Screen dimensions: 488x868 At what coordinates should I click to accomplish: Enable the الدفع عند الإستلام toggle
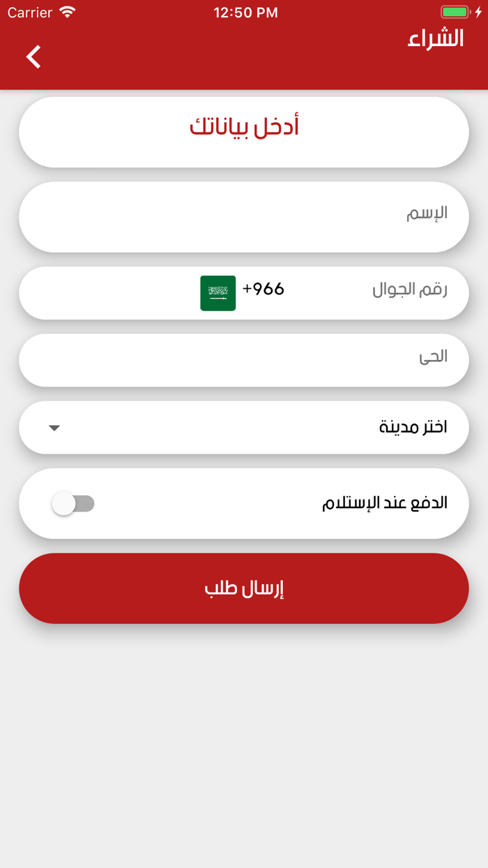click(74, 503)
